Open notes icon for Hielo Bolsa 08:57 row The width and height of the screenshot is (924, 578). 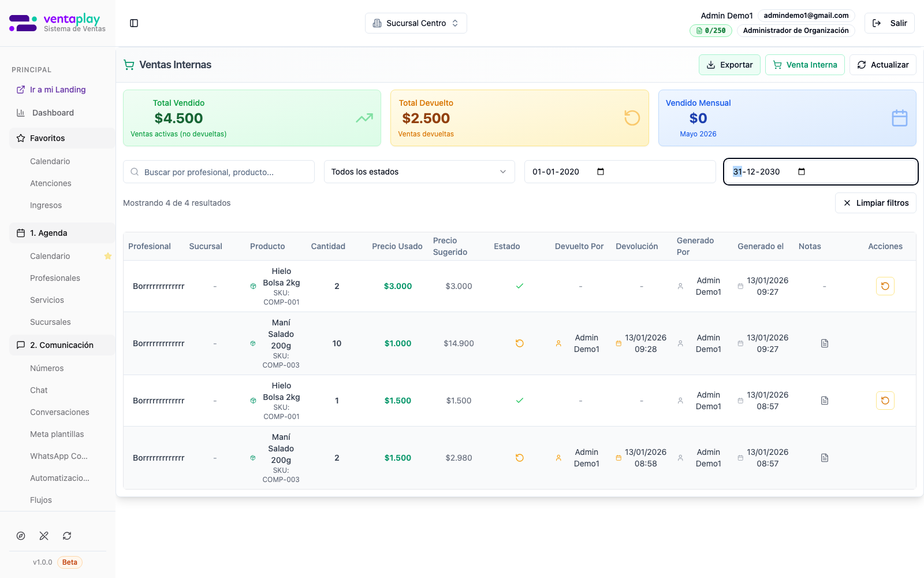[825, 401]
